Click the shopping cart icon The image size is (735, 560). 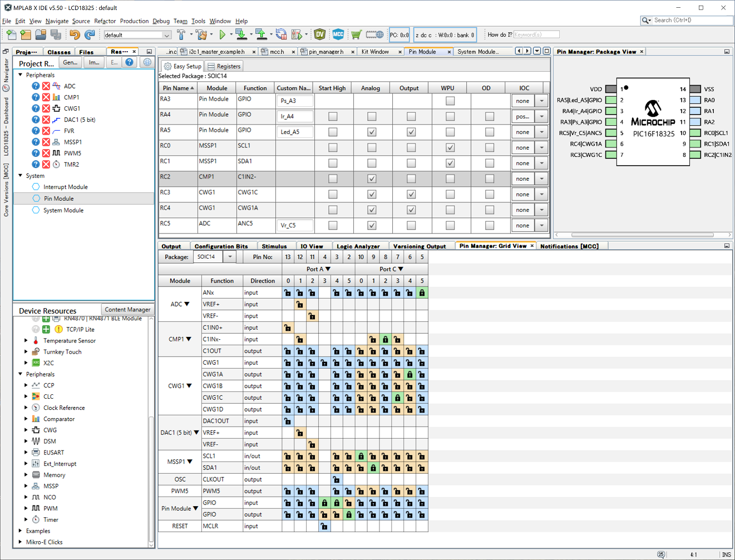pos(356,34)
